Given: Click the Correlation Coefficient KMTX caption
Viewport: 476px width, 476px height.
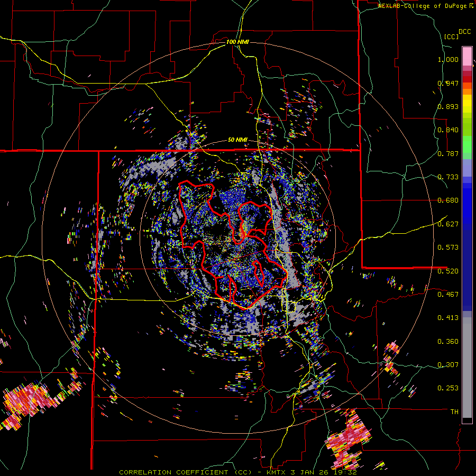Looking at the screenshot, I should pos(237,472).
